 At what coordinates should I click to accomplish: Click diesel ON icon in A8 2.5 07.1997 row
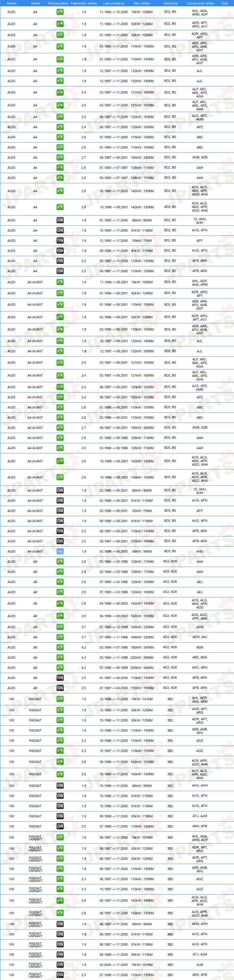[60, 688]
